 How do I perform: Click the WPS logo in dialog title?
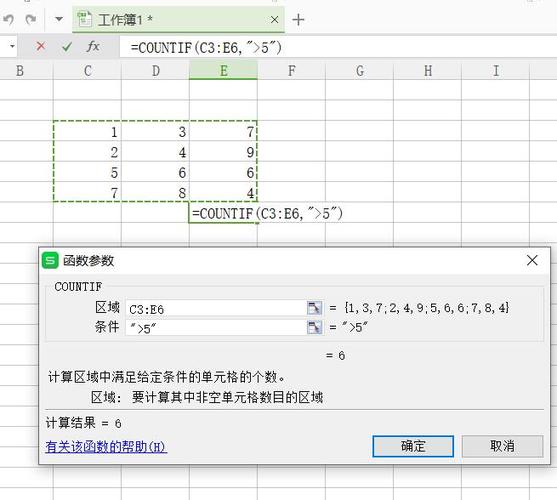(x=50, y=260)
